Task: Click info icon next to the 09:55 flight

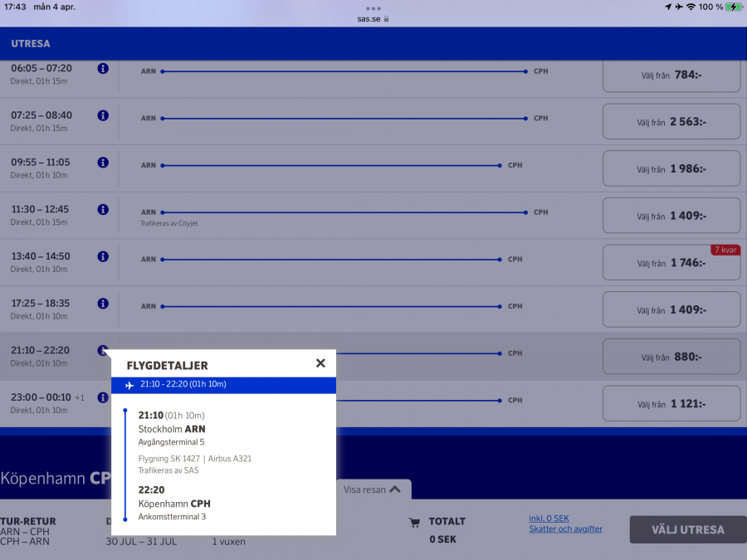Action: click(x=103, y=163)
